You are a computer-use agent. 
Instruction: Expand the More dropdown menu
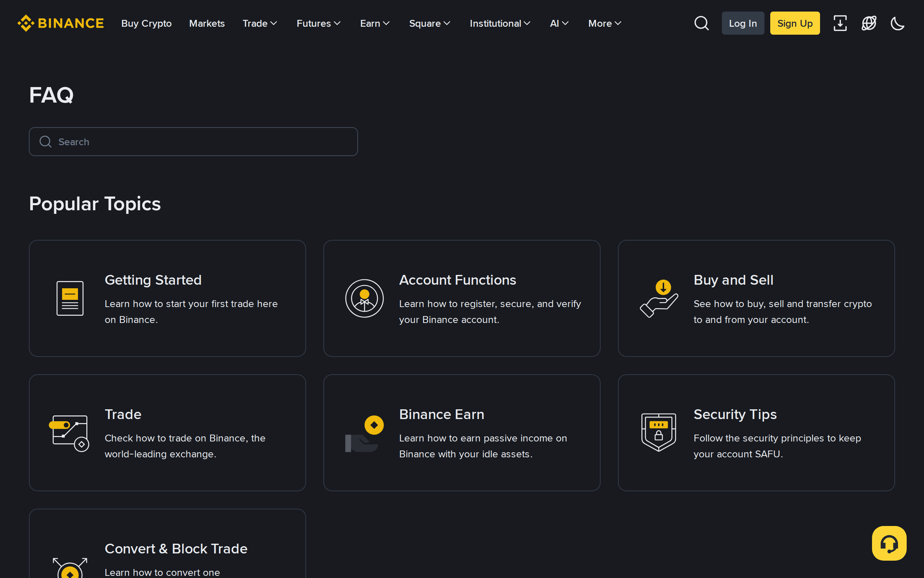coord(605,23)
